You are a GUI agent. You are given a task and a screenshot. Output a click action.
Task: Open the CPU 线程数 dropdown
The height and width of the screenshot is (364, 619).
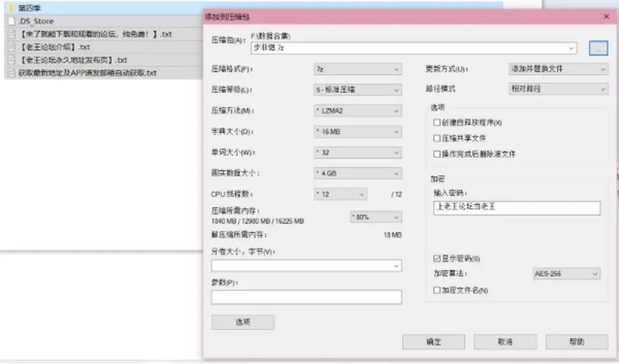pos(340,194)
